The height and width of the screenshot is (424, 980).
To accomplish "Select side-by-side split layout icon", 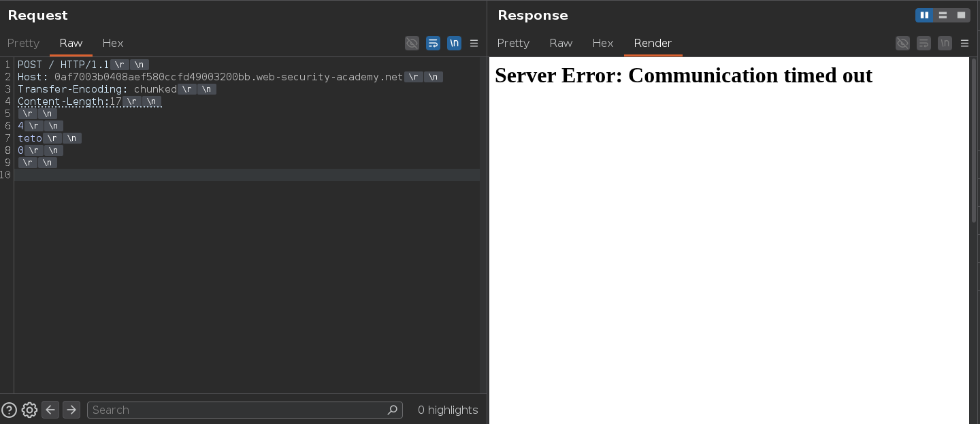I will click(x=924, y=15).
